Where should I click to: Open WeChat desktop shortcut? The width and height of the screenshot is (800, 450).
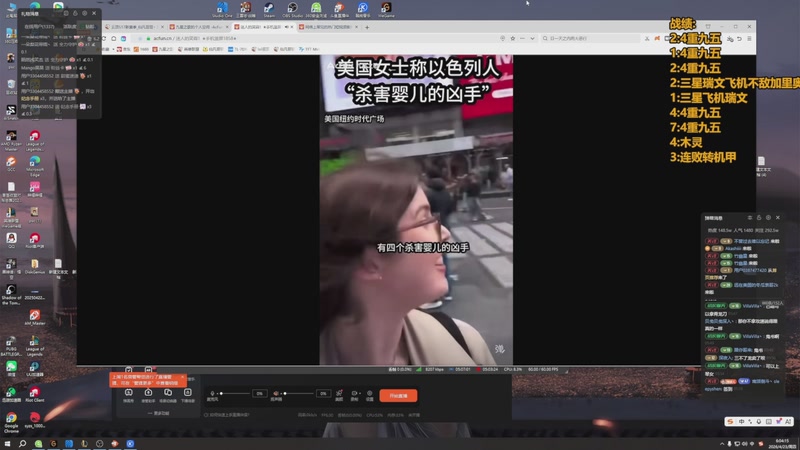tap(11, 368)
